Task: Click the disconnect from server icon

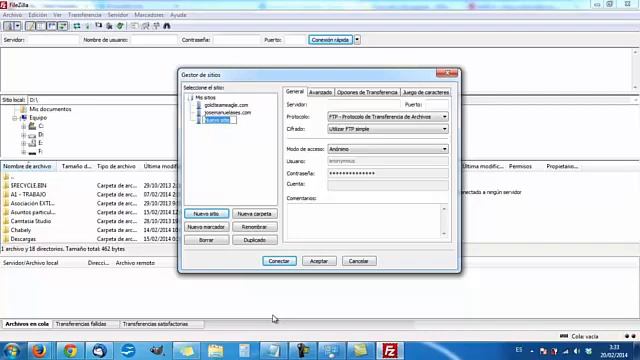Action: point(109,26)
